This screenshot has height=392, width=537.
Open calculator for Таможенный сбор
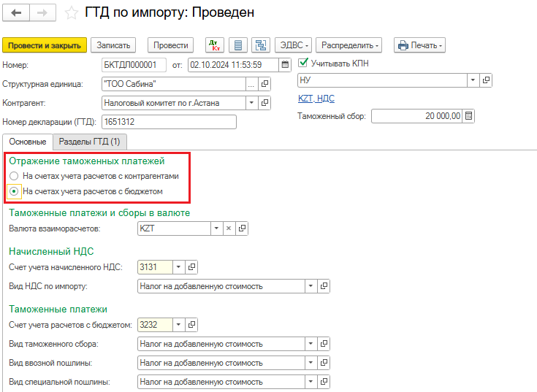pos(468,116)
